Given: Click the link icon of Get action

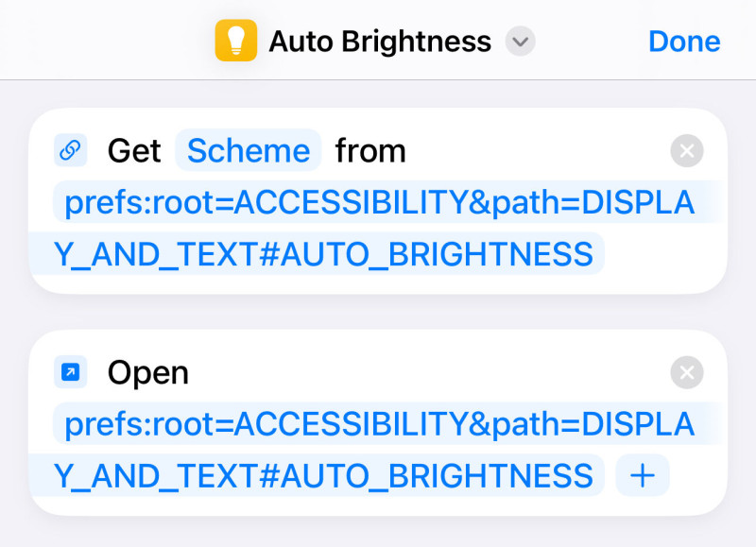Looking at the screenshot, I should [x=70, y=150].
